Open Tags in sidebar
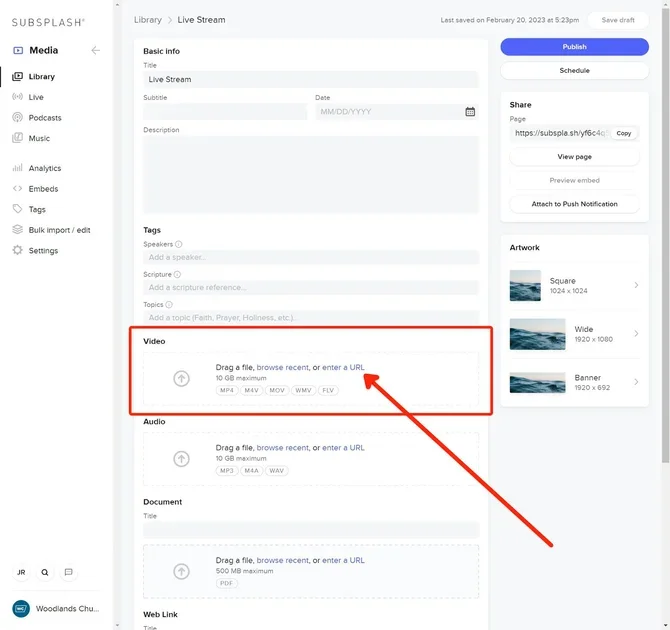Viewport: 670px width, 630px height. click(x=37, y=209)
